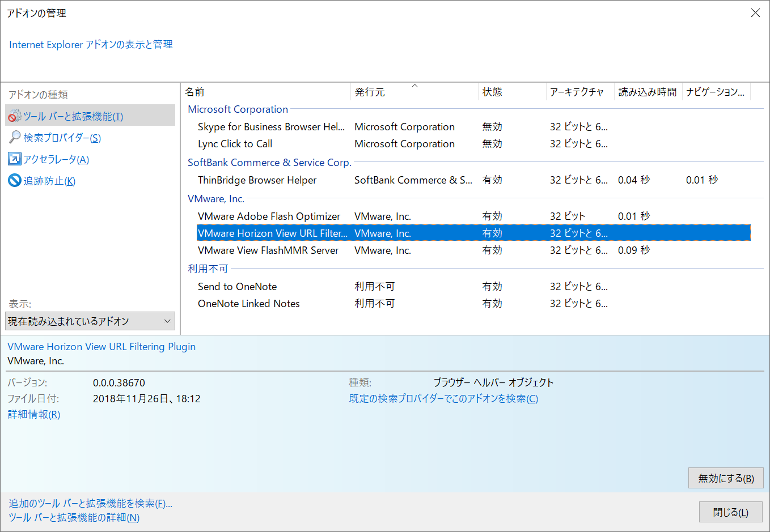The width and height of the screenshot is (770, 532).
Task: Click the 0.04 秒 load time value
Action: [x=634, y=180]
